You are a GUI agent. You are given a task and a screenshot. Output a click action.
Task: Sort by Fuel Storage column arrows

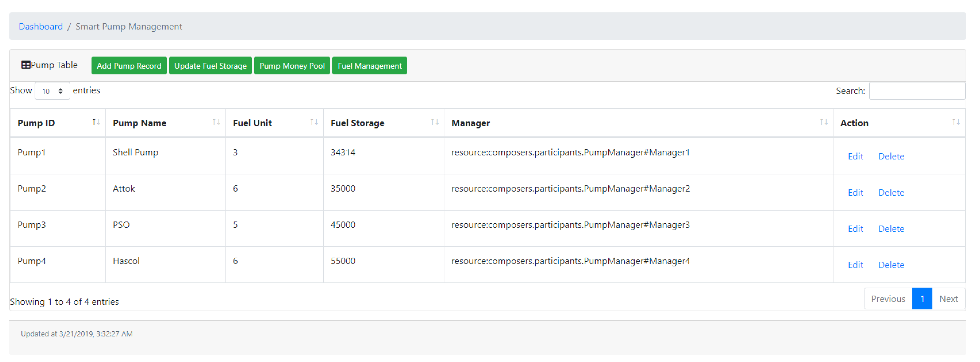(434, 122)
